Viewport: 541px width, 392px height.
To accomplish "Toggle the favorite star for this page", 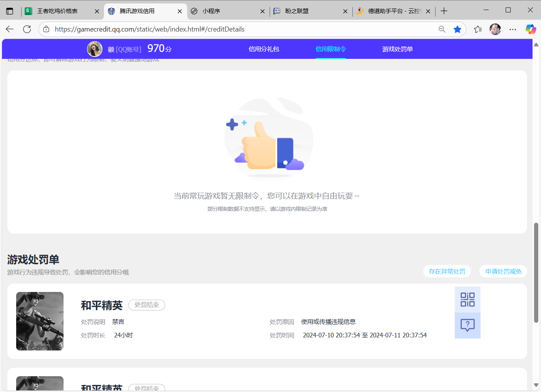I will point(457,29).
